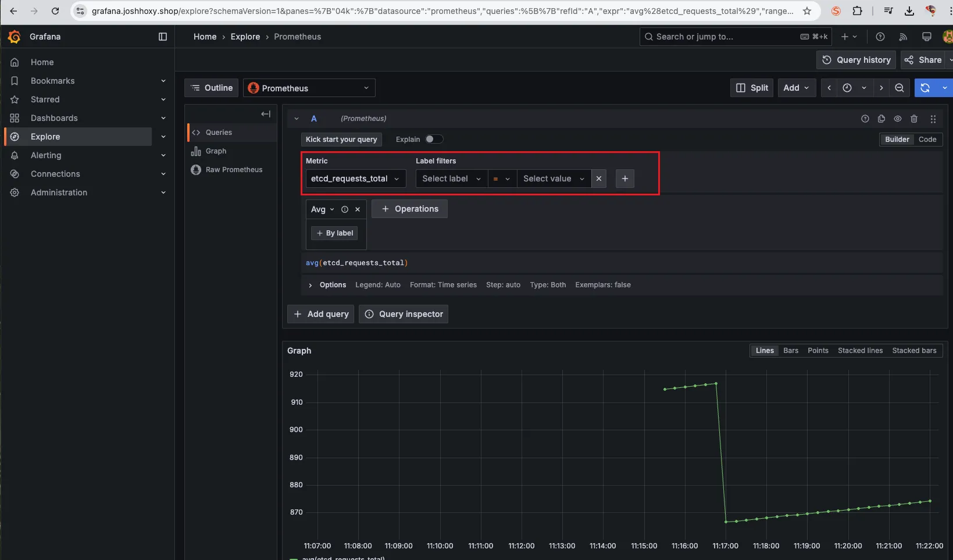The width and height of the screenshot is (953, 560).
Task: Open the equals operator dropdown
Action: point(502,179)
